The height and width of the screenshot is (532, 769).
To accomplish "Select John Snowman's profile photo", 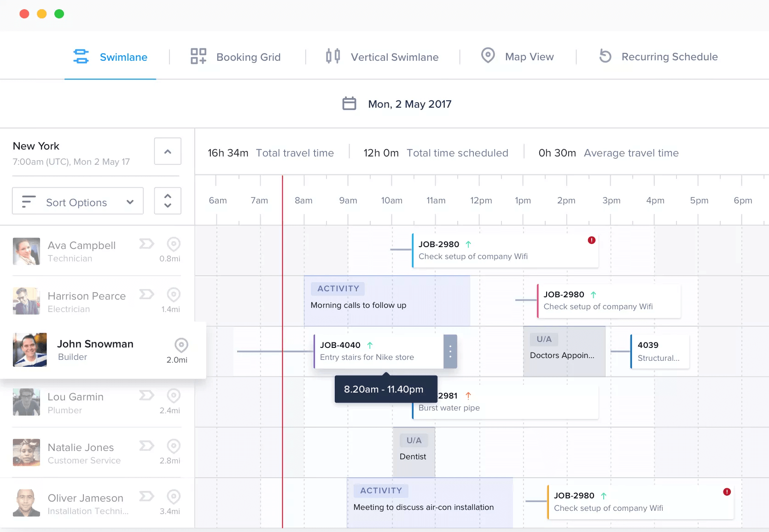I will pyautogui.click(x=30, y=350).
